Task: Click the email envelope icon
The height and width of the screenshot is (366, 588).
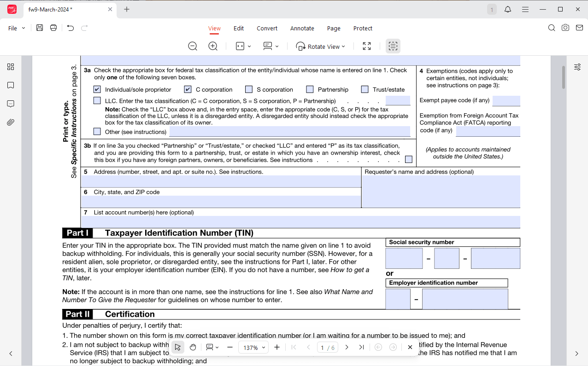Action: click(579, 28)
